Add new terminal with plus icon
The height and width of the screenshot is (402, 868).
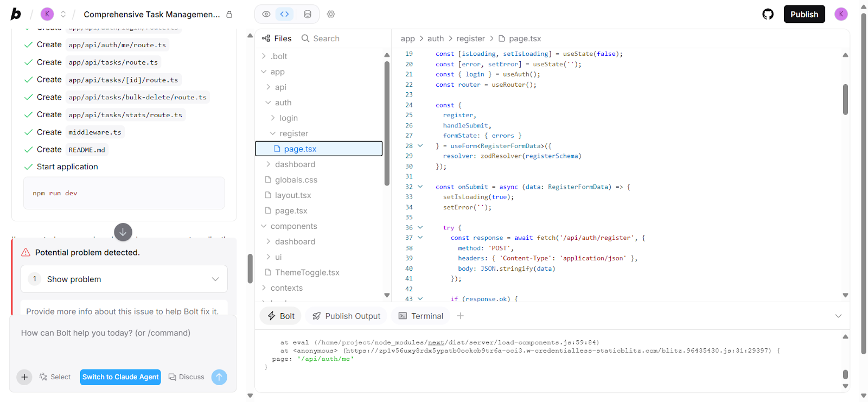(x=461, y=316)
